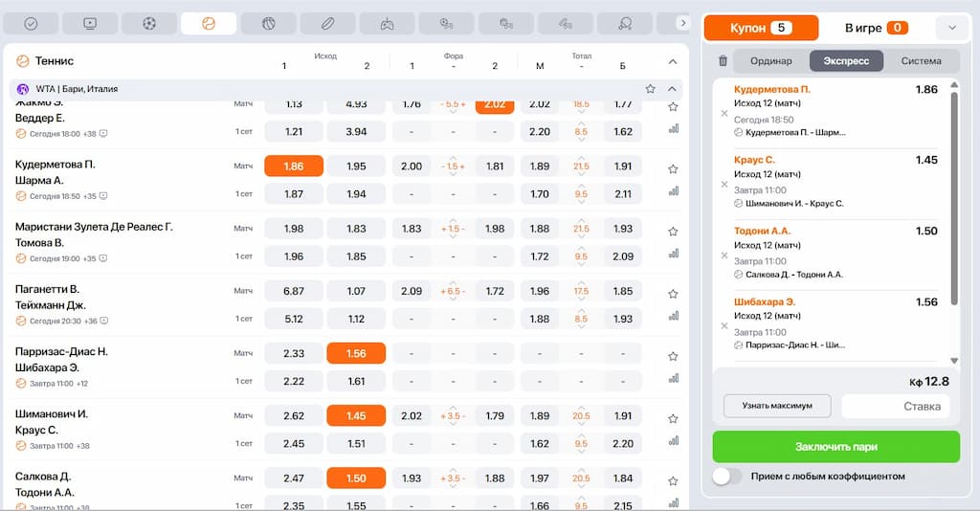The height and width of the screenshot is (511, 980).
Task: Star the Парризас-Диас – Шибахара match
Action: pyautogui.click(x=673, y=356)
